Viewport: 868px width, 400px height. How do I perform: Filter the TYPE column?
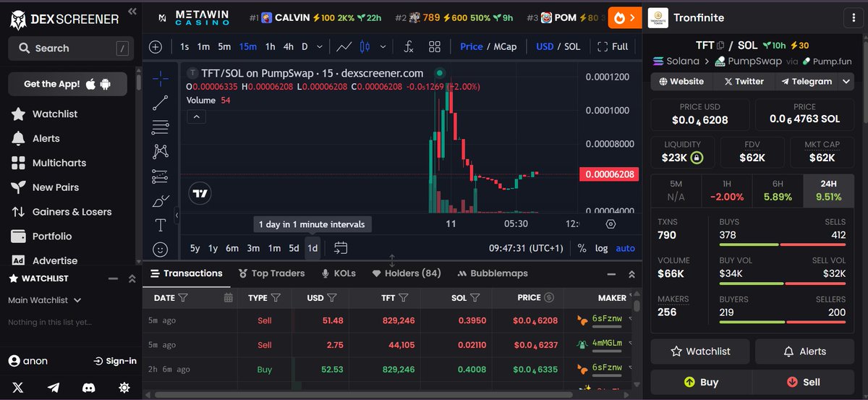tap(276, 297)
